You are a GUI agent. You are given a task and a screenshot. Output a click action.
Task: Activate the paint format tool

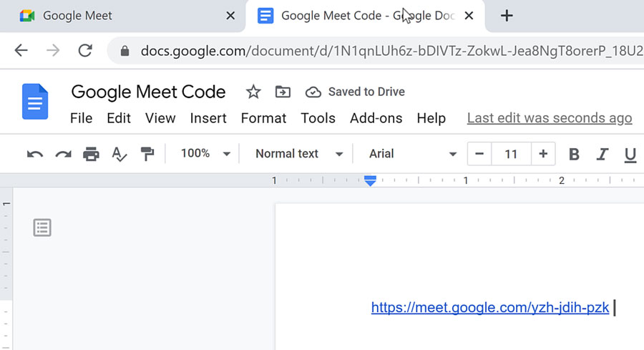(147, 154)
